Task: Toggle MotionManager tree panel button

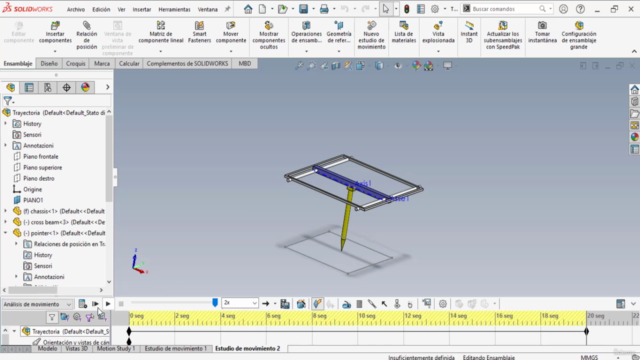Action: click(620, 304)
